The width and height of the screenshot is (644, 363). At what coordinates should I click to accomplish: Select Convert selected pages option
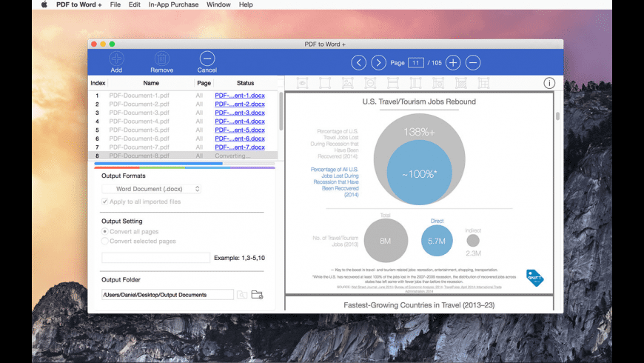pyautogui.click(x=104, y=241)
